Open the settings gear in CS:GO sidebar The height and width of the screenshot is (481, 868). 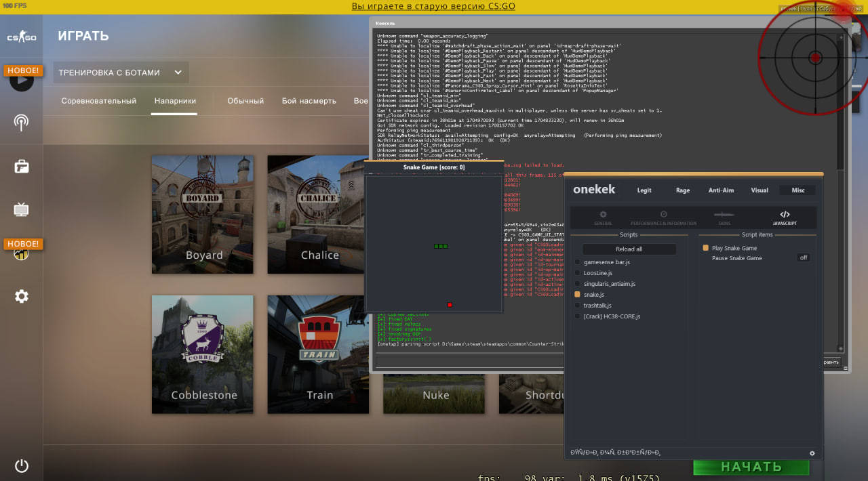coord(22,296)
